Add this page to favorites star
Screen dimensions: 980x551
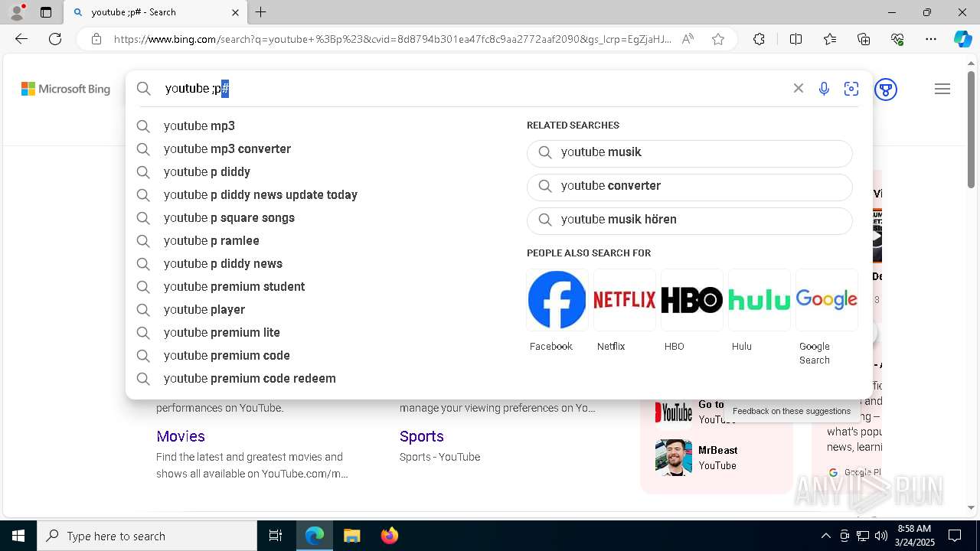click(718, 39)
